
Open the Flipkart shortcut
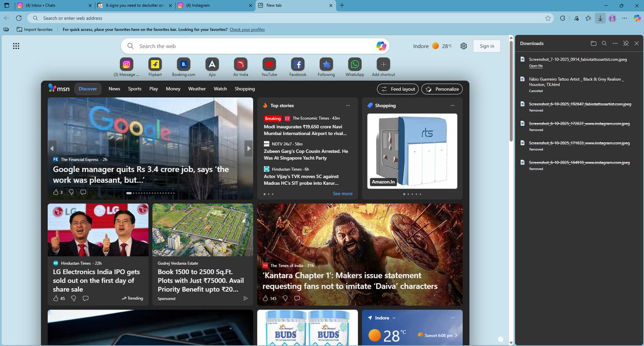point(155,64)
